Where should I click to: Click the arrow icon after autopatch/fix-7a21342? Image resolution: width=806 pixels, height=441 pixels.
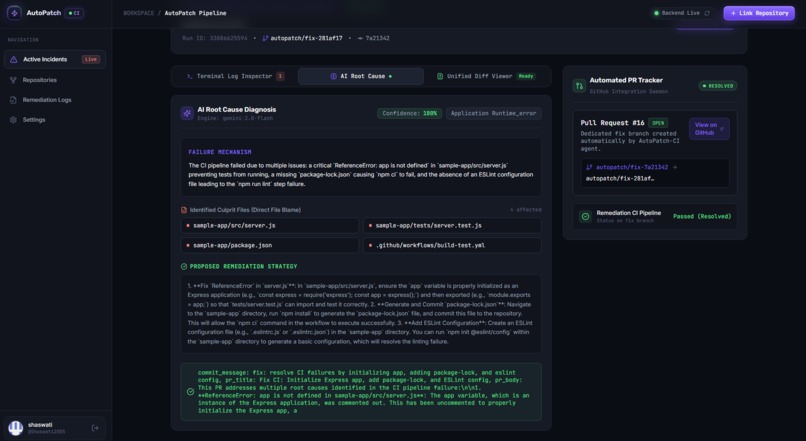(675, 167)
